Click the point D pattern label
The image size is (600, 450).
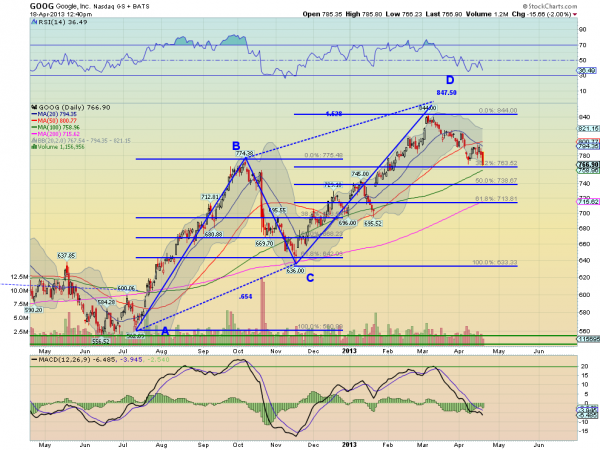[x=450, y=80]
